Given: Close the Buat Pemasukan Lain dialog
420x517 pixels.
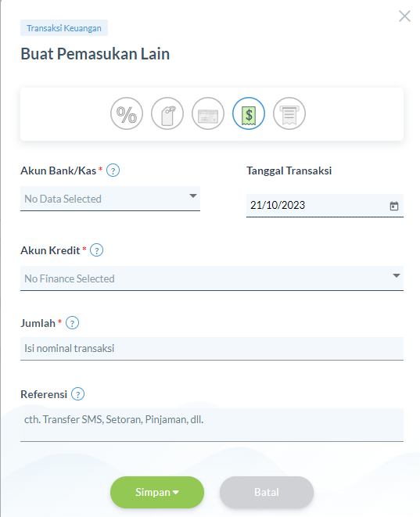Looking at the screenshot, I should click(404, 16).
